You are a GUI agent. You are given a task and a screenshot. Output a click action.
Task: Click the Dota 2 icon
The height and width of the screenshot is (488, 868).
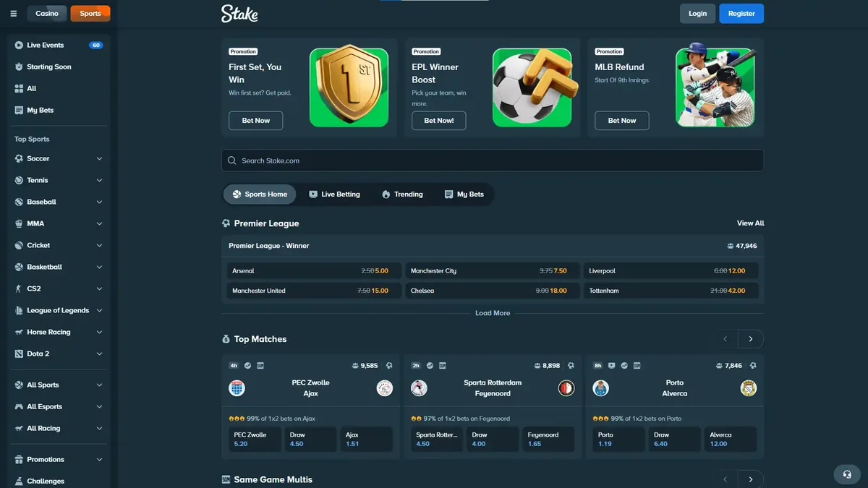(20, 354)
